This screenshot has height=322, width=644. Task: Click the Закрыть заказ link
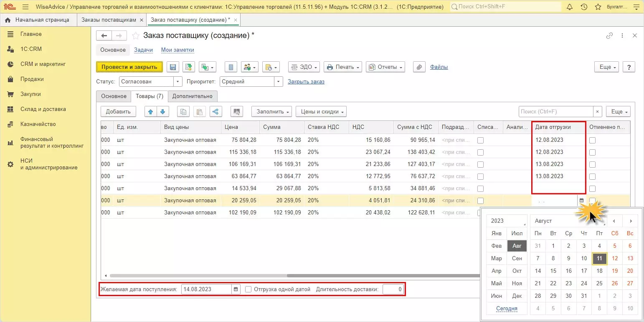306,82
